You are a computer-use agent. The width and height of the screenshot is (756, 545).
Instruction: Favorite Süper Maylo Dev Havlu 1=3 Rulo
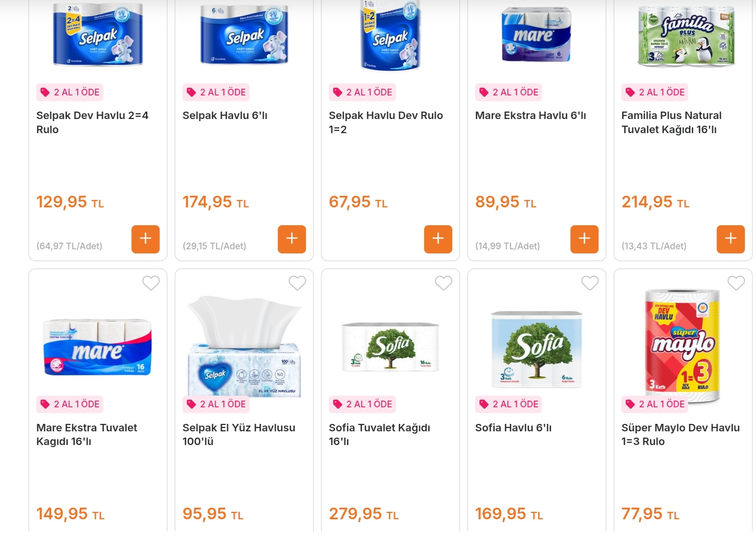click(736, 283)
